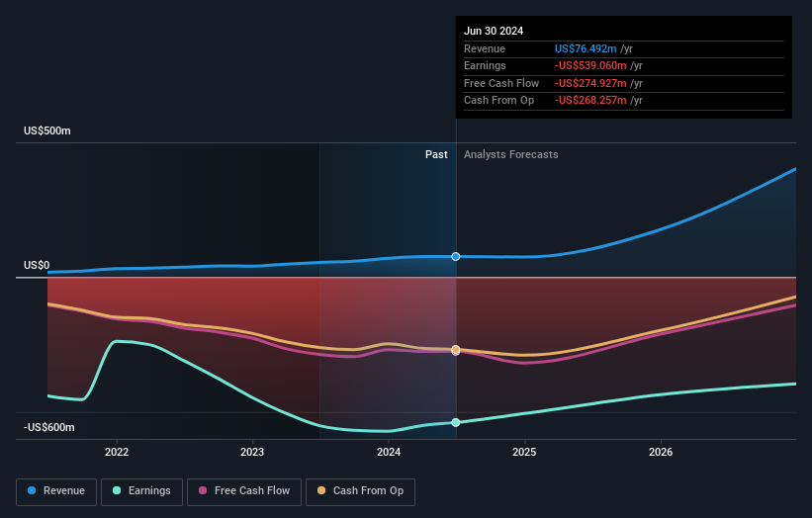Click the Free Cash Flow label in tooltip

pos(501,83)
